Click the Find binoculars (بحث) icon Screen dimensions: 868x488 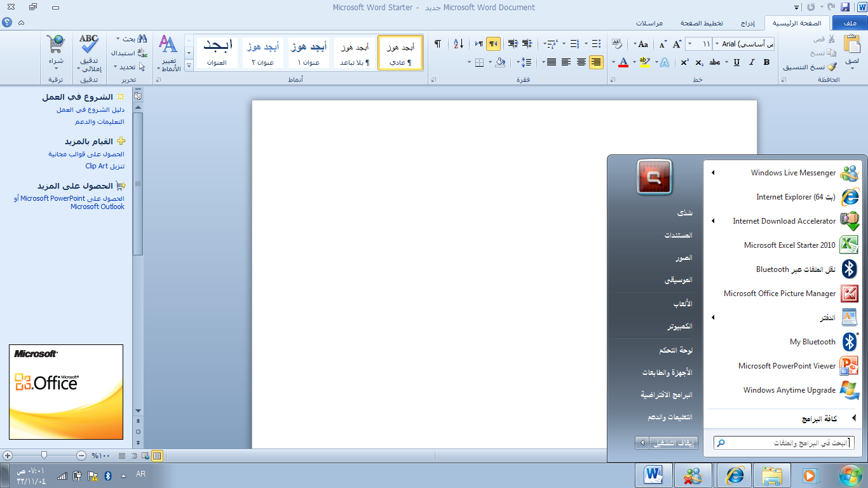tap(142, 39)
